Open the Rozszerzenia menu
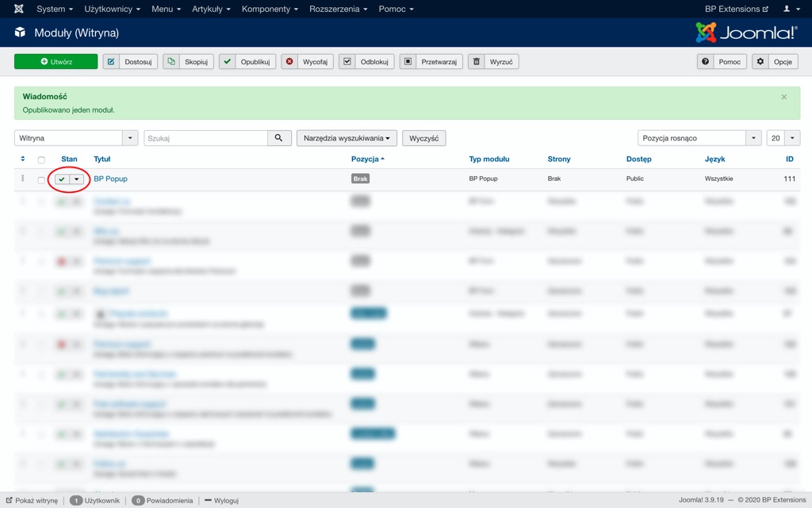 339,9
